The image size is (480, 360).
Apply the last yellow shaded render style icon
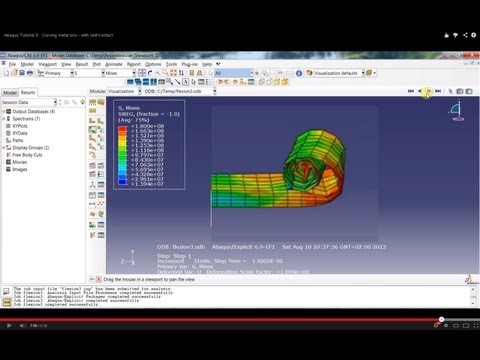point(285,82)
